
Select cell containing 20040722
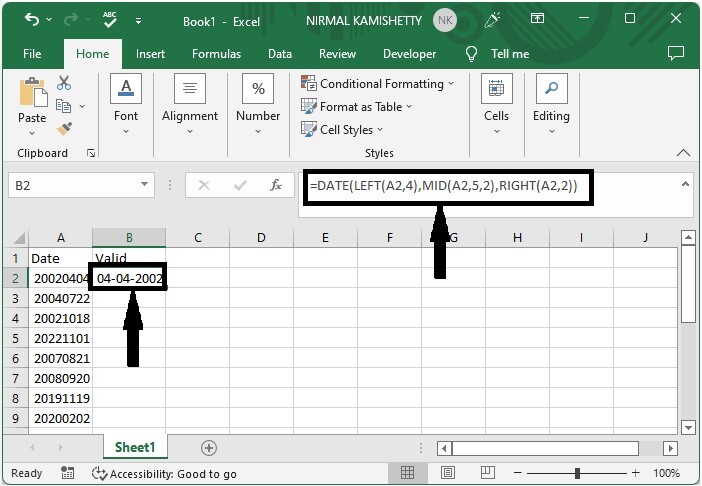click(x=60, y=298)
